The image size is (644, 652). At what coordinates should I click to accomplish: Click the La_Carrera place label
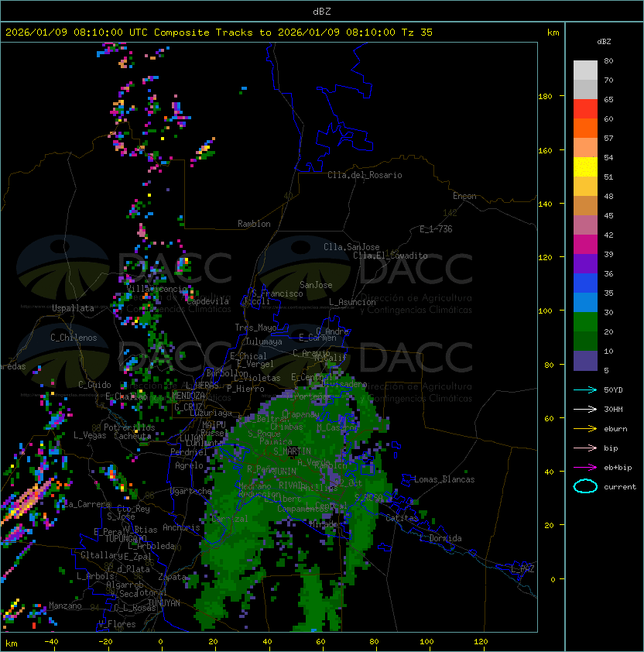coord(87,504)
